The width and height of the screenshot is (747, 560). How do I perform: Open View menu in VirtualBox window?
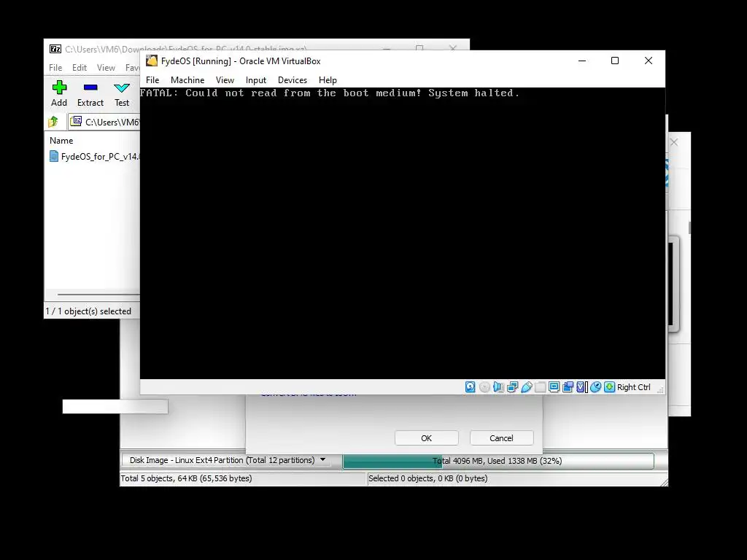tap(225, 80)
